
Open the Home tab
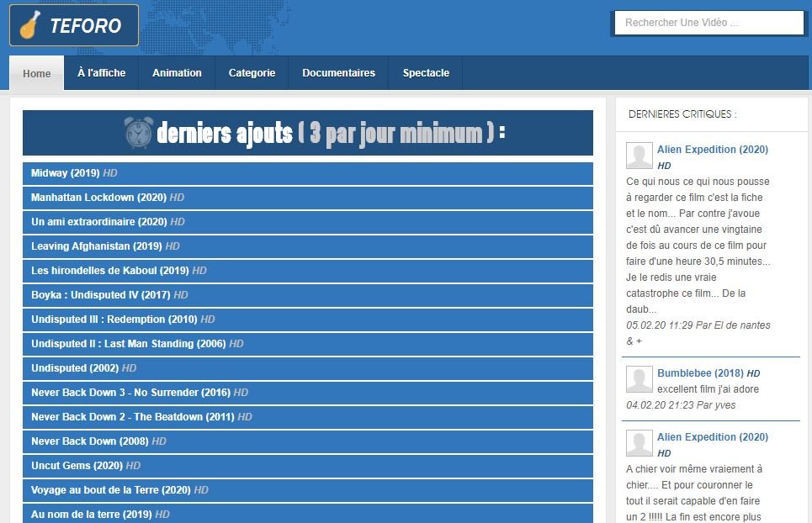point(37,73)
